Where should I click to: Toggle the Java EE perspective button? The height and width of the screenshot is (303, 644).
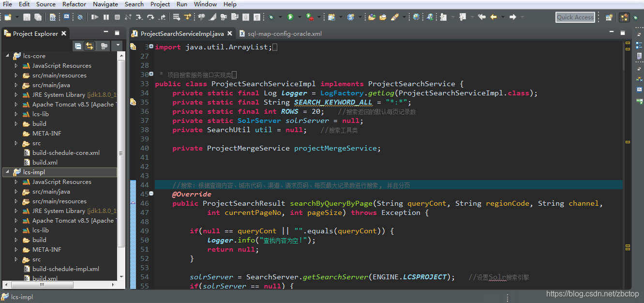click(624, 17)
